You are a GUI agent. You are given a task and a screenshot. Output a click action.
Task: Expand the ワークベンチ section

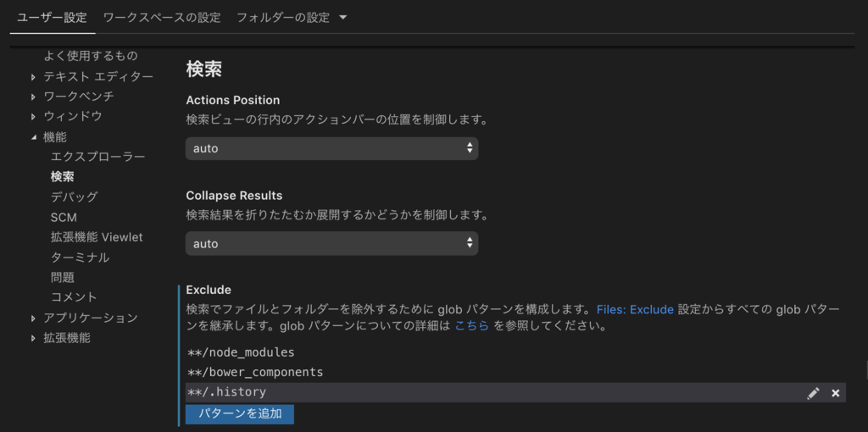tap(33, 97)
